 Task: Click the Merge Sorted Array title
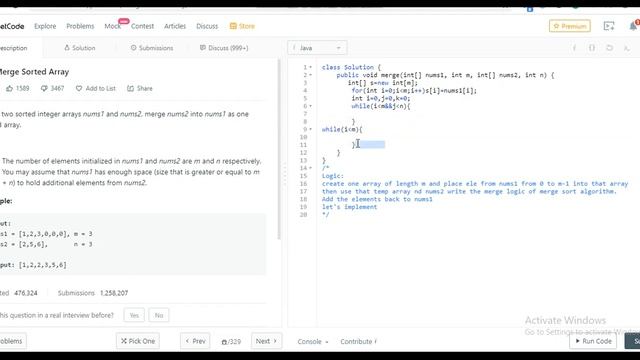(x=34, y=72)
